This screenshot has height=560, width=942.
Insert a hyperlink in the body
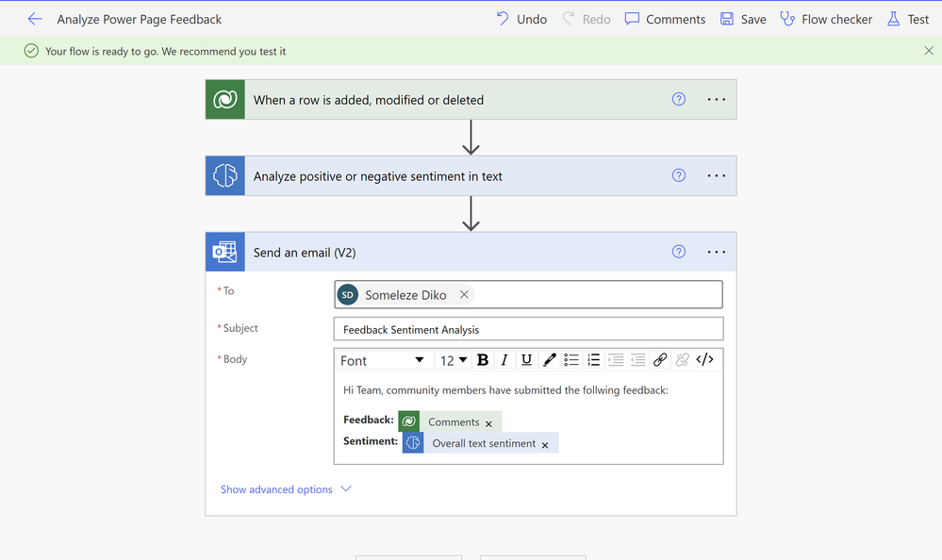coord(660,360)
